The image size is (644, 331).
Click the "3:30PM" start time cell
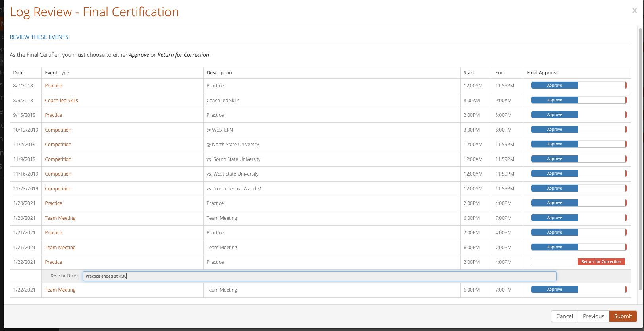coord(476,130)
